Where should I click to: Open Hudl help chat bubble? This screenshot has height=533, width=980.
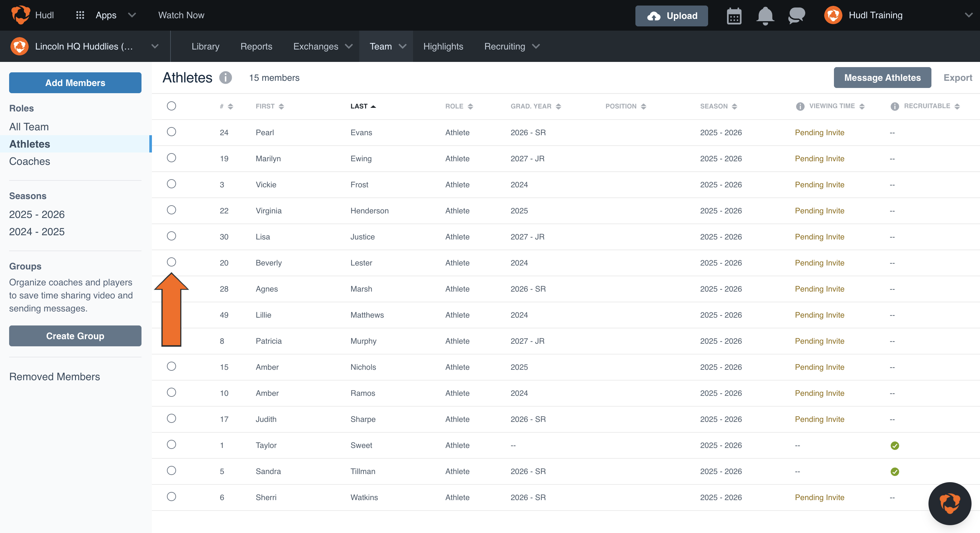950,503
